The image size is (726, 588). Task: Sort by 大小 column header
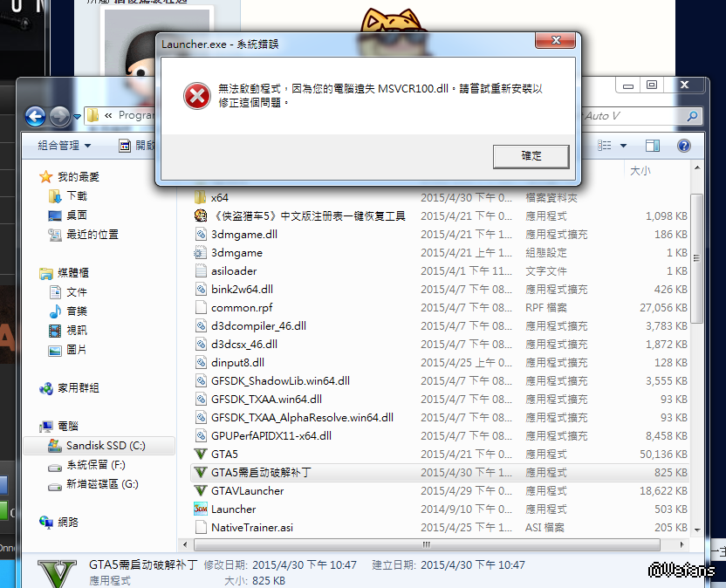tap(640, 171)
